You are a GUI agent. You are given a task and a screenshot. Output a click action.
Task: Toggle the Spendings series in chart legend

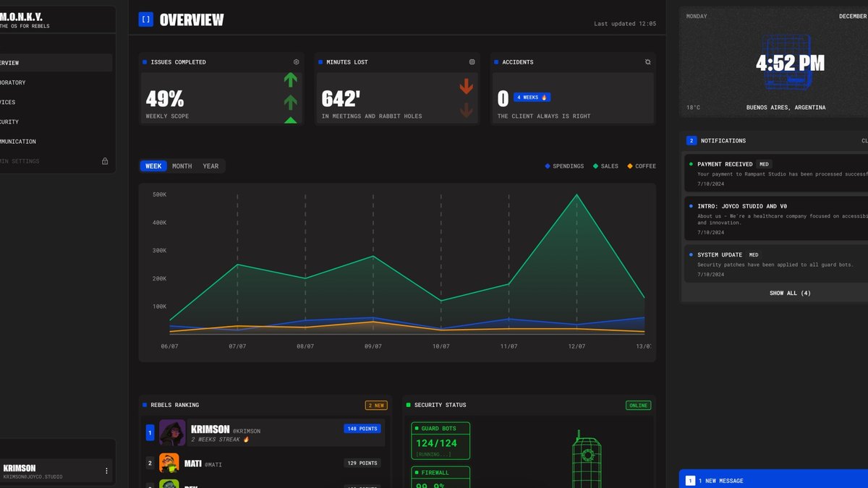pyautogui.click(x=564, y=166)
